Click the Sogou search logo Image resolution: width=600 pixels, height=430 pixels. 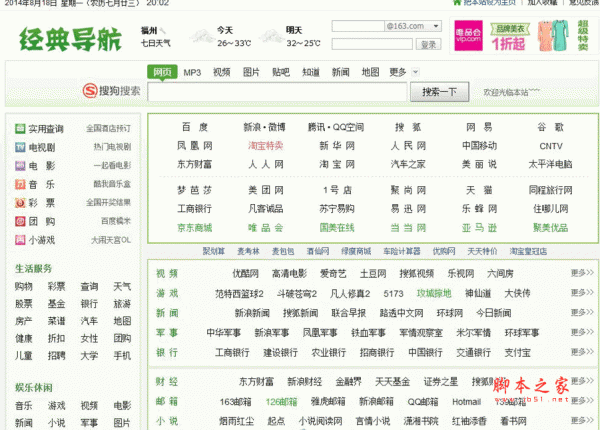[x=111, y=91]
